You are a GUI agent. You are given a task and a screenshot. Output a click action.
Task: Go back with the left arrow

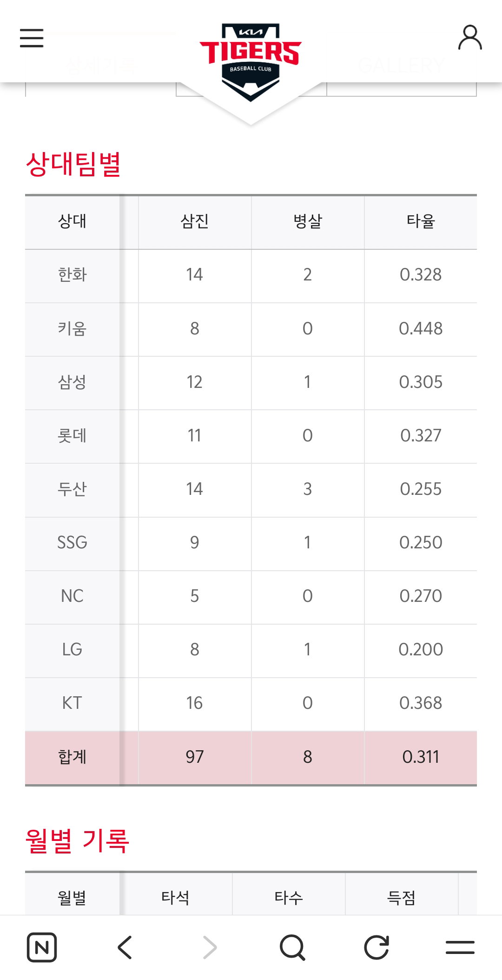125,947
